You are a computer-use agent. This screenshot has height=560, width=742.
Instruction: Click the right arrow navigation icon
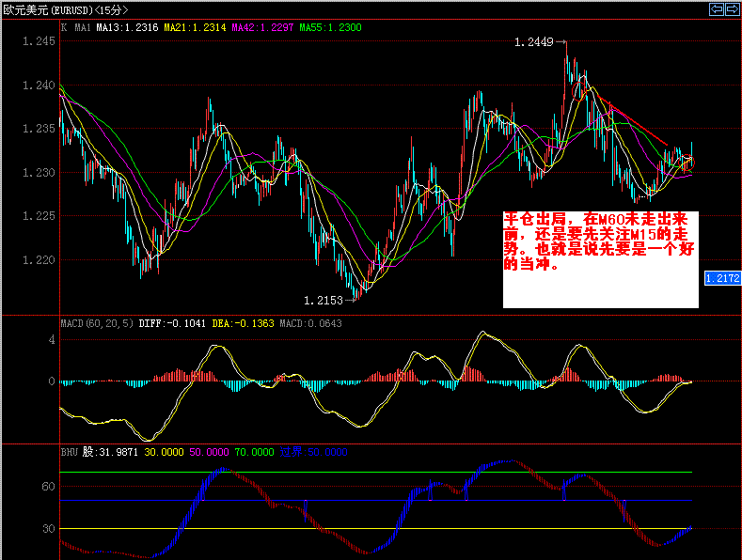tap(732, 9)
